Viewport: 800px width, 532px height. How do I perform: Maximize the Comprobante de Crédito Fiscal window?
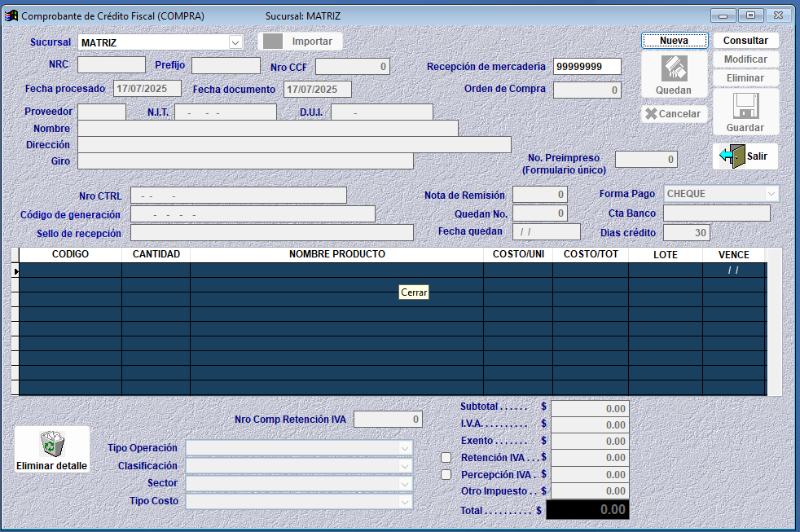(750, 15)
